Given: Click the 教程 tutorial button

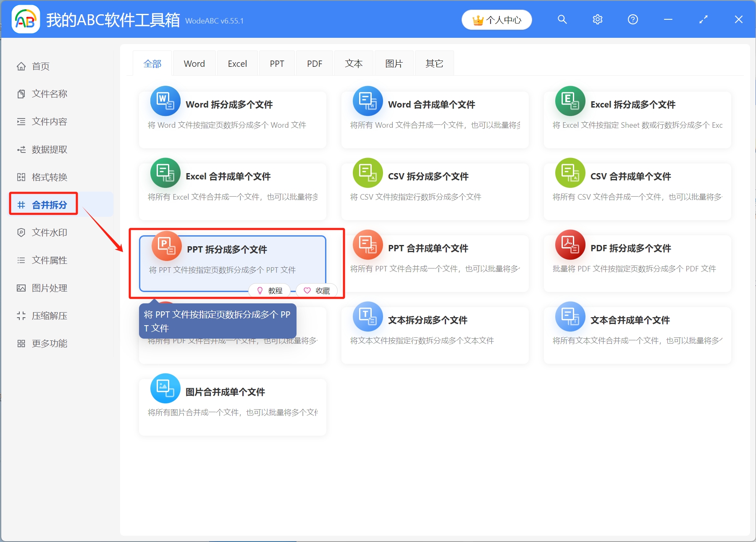Looking at the screenshot, I should (x=270, y=291).
